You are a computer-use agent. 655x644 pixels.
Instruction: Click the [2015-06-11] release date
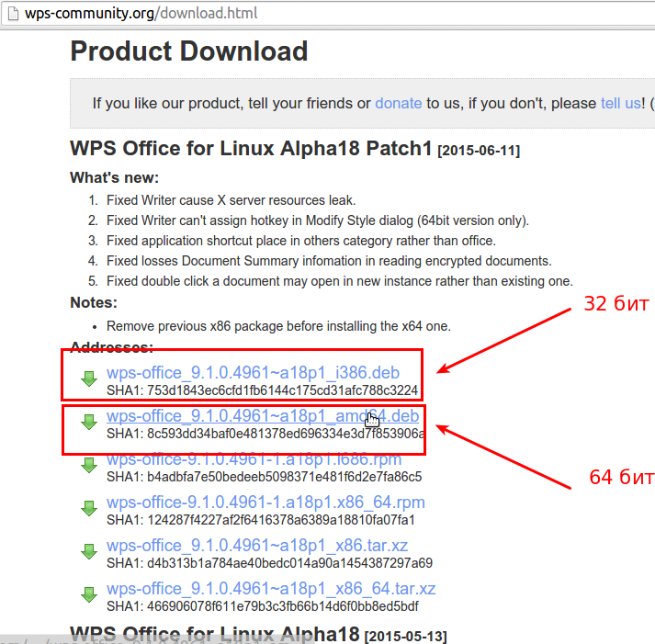(479, 151)
